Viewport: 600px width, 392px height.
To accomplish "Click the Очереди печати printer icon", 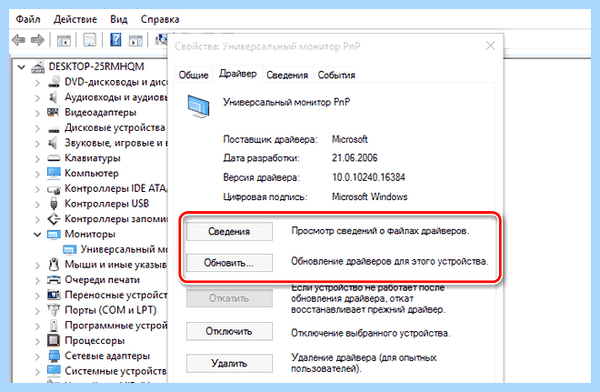I will [x=54, y=280].
